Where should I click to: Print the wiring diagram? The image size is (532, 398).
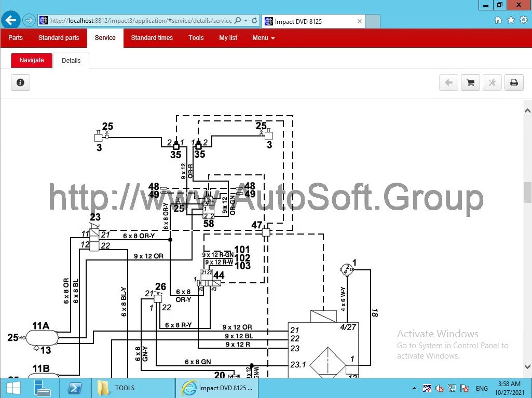point(514,82)
